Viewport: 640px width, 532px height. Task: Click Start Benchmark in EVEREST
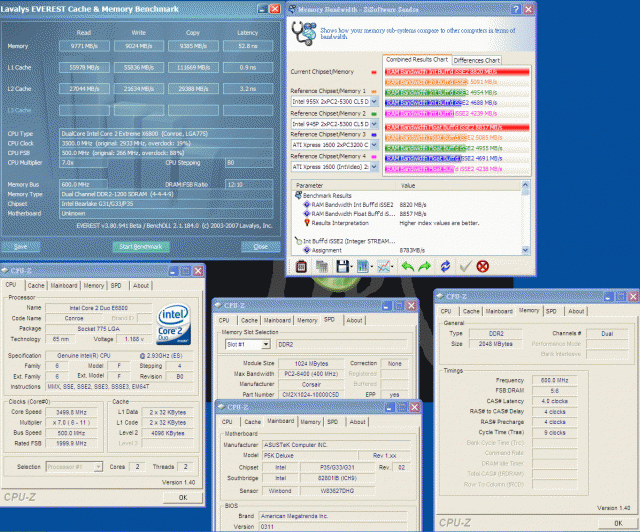tap(141, 247)
